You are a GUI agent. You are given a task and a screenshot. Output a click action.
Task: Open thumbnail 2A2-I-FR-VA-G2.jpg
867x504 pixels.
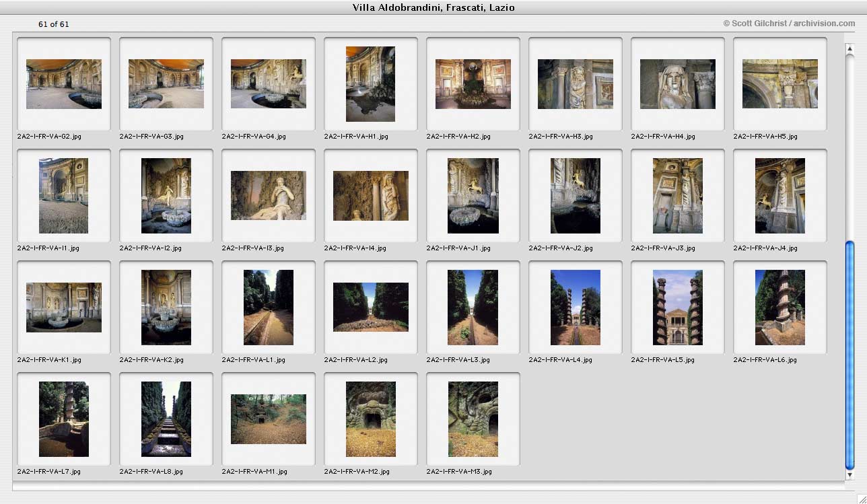coord(64,84)
